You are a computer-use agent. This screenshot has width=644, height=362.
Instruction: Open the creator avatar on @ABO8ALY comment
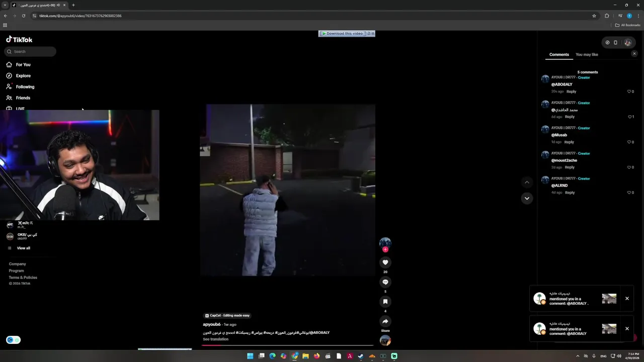(545, 79)
